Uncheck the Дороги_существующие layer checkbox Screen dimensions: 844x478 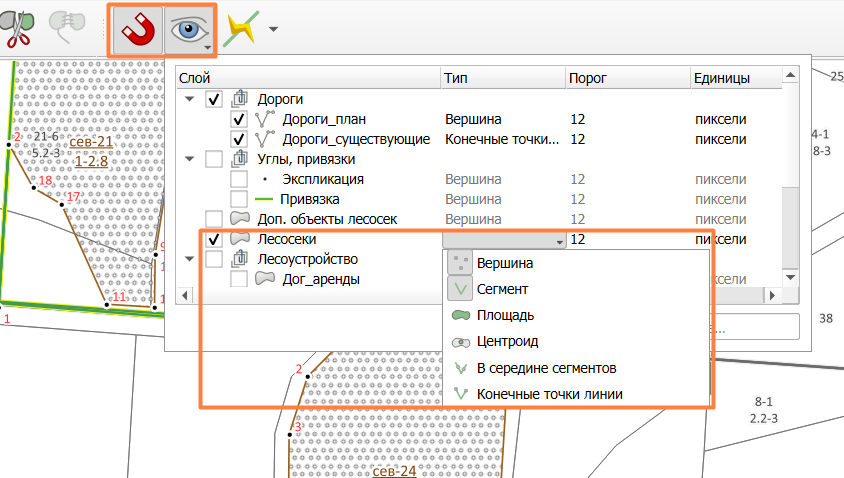tap(238, 139)
